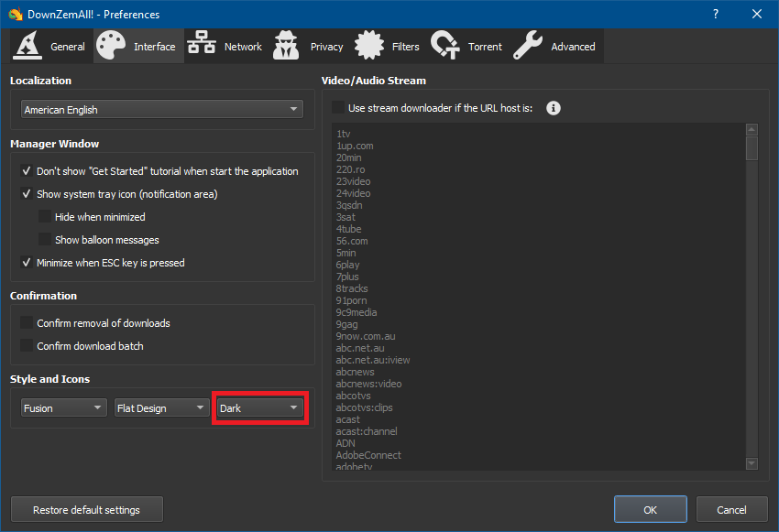The width and height of the screenshot is (779, 532).
Task: Click Restore default settings button
Action: (x=86, y=510)
